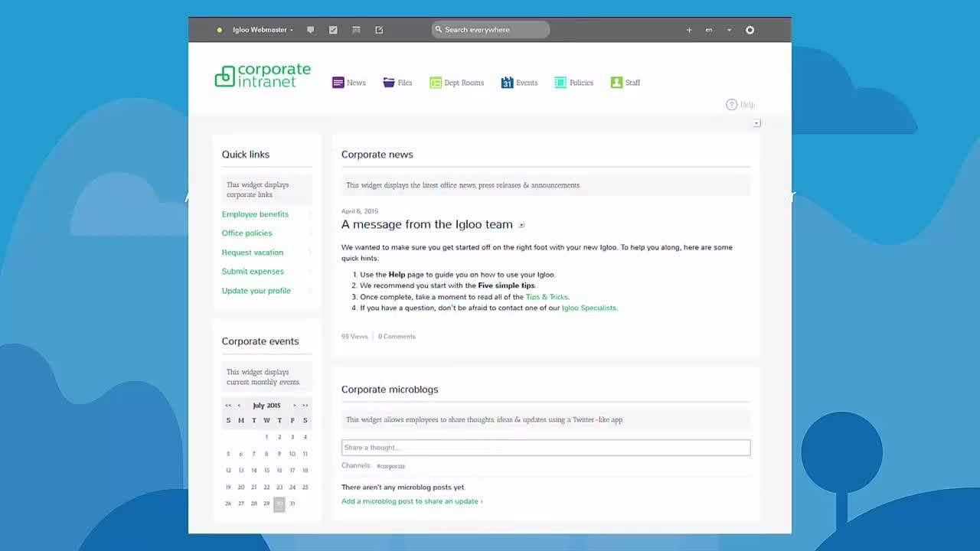Open the Submit expenses quick link

pos(253,272)
